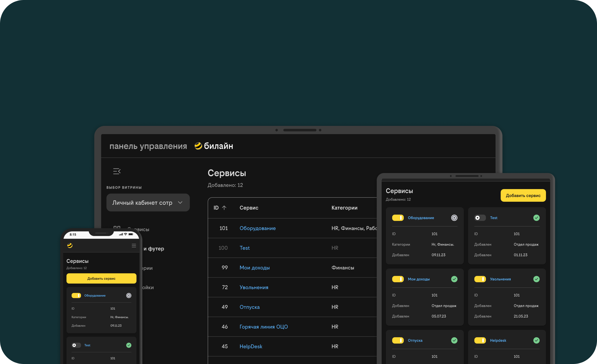Image resolution: width=597 pixels, height=364 pixels.
Task: Open the Личный кабинет сотр showcase dropdown
Action: [x=148, y=203]
